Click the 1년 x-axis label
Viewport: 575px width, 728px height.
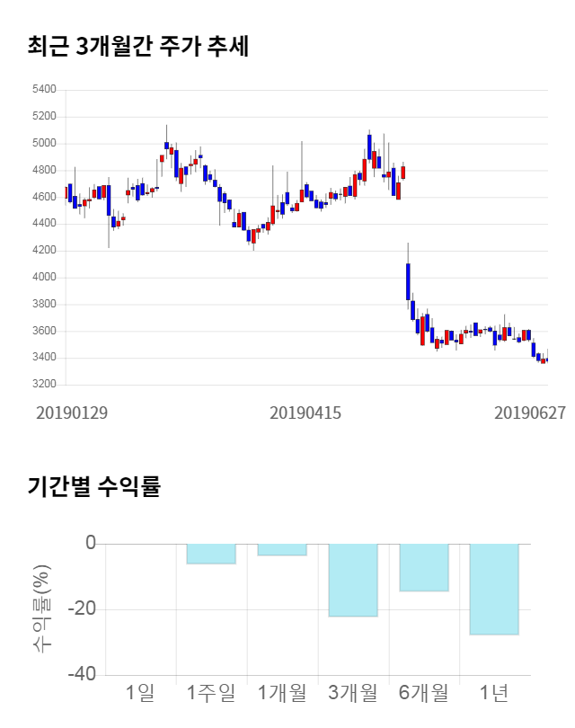coord(494,693)
